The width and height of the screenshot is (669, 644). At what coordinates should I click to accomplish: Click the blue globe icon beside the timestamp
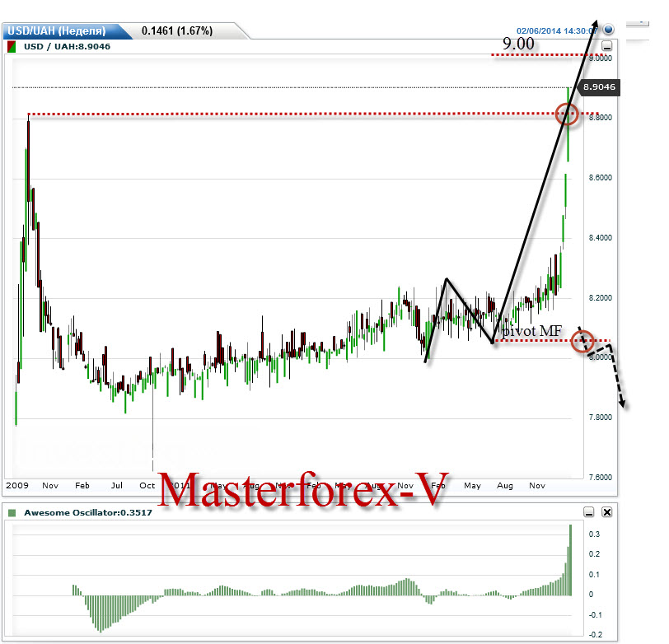[x=608, y=30]
